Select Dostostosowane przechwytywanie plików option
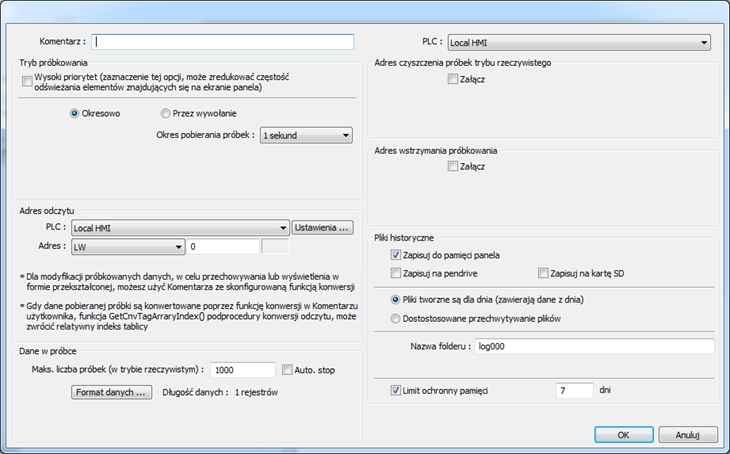The image size is (730, 454). [395, 318]
